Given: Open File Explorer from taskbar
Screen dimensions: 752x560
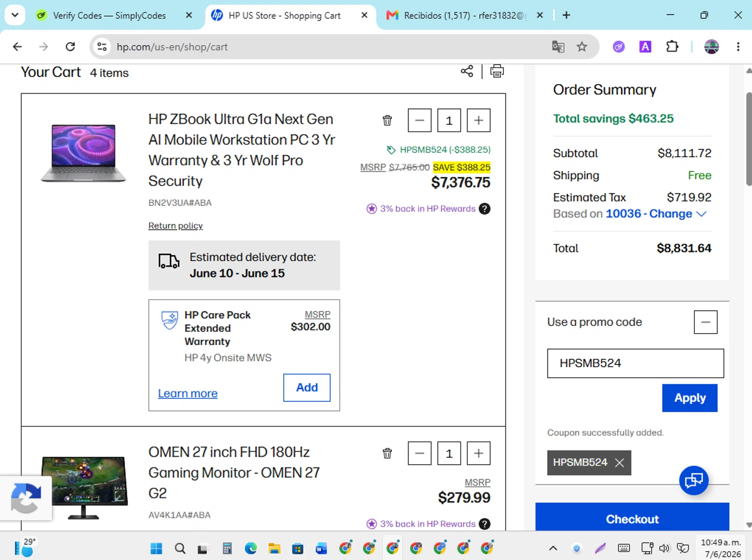Looking at the screenshot, I should pyautogui.click(x=274, y=548).
